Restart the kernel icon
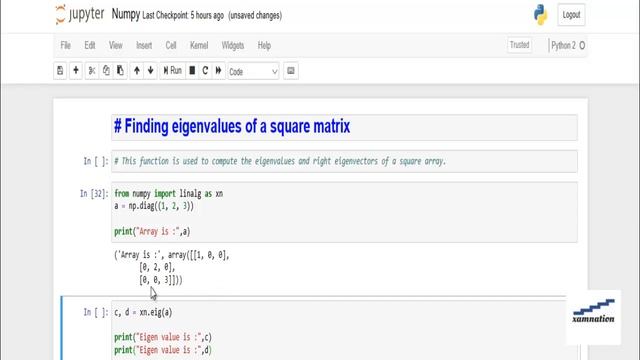 tap(205, 71)
